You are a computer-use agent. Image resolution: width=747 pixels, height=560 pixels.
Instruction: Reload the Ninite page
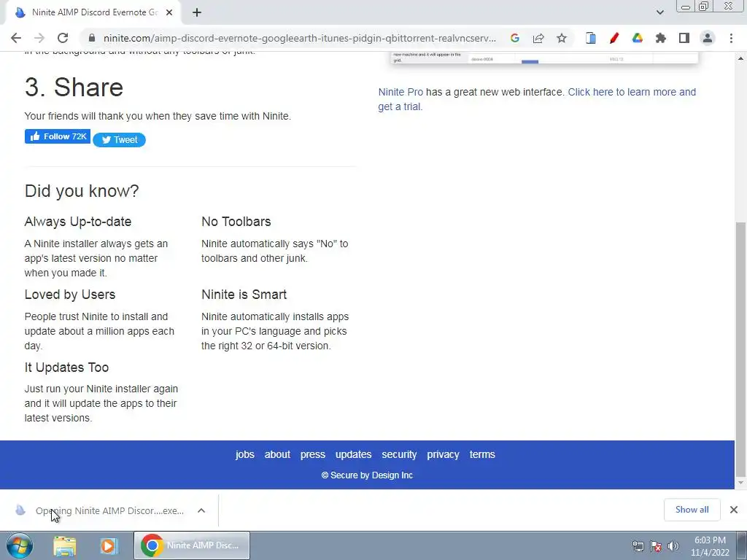tap(63, 38)
